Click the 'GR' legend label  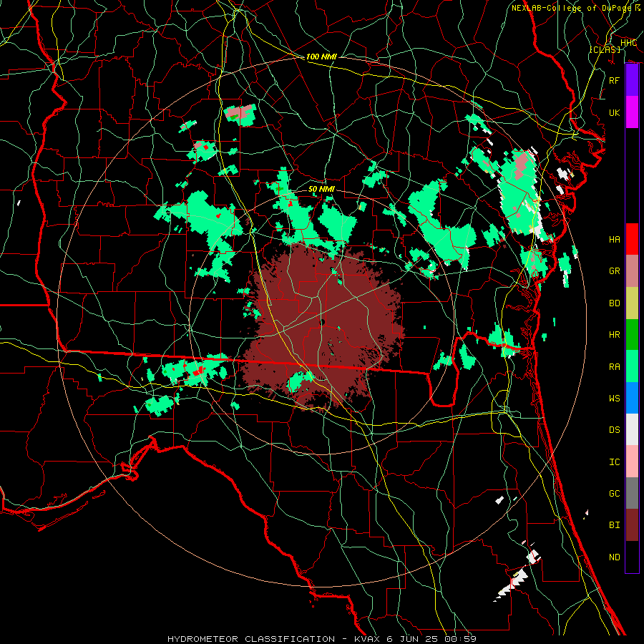coord(615,271)
